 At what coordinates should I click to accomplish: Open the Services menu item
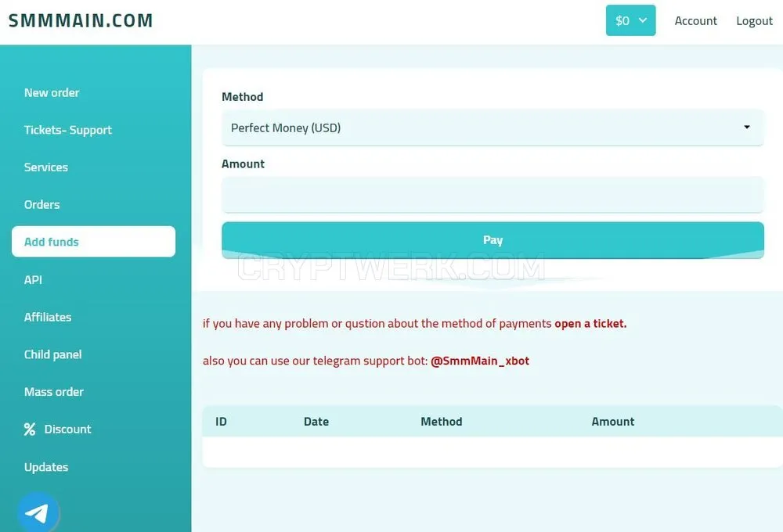coord(46,167)
